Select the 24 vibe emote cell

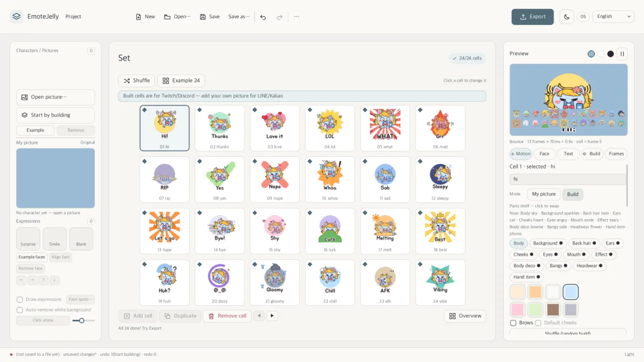(x=440, y=283)
